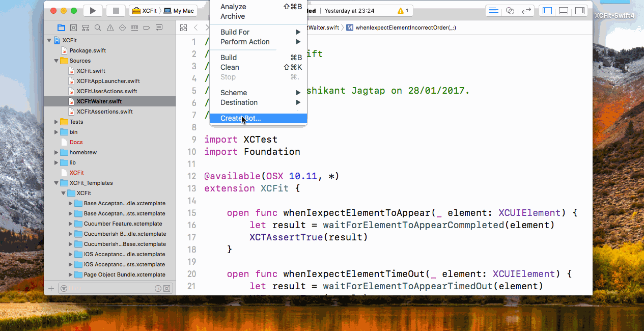Select Archive in the Product menu
This screenshot has height=331, width=644.
(232, 16)
